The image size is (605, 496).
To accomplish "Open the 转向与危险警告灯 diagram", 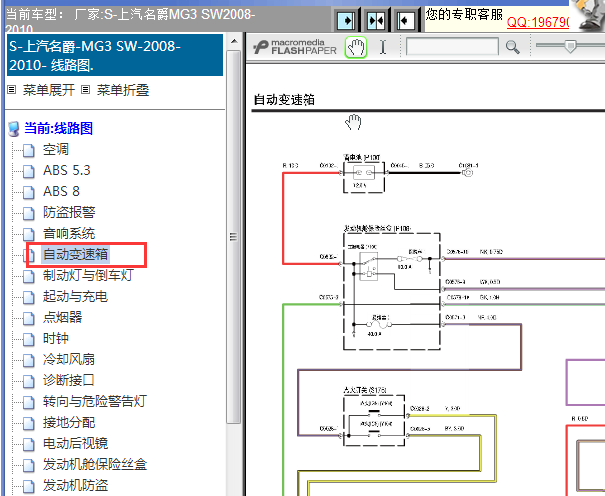I will 95,401.
